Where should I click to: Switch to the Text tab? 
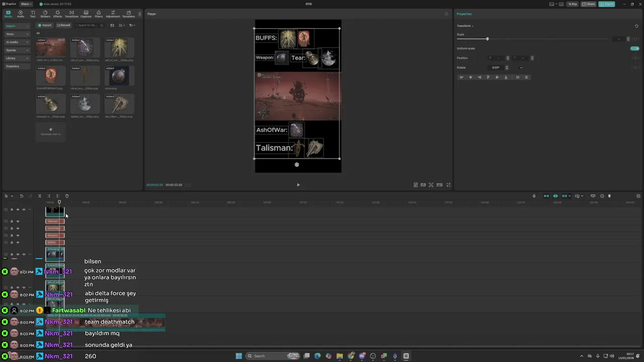(33, 14)
